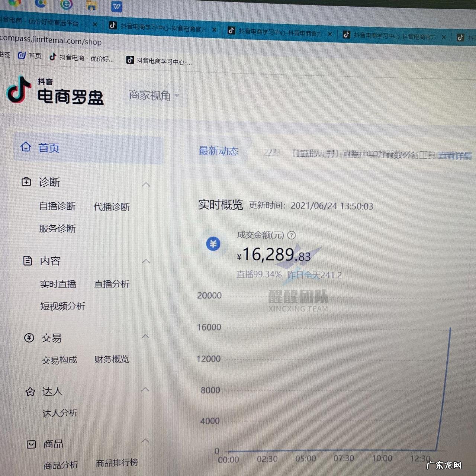Click 商品排行榜 in the sidebar
Viewport: 476px width, 476px height.
point(116,463)
